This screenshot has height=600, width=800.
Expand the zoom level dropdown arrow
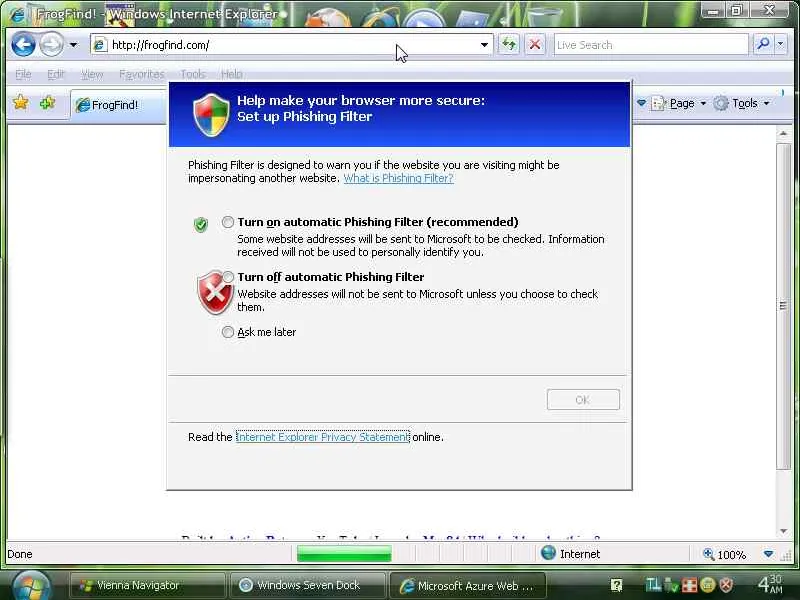768,554
